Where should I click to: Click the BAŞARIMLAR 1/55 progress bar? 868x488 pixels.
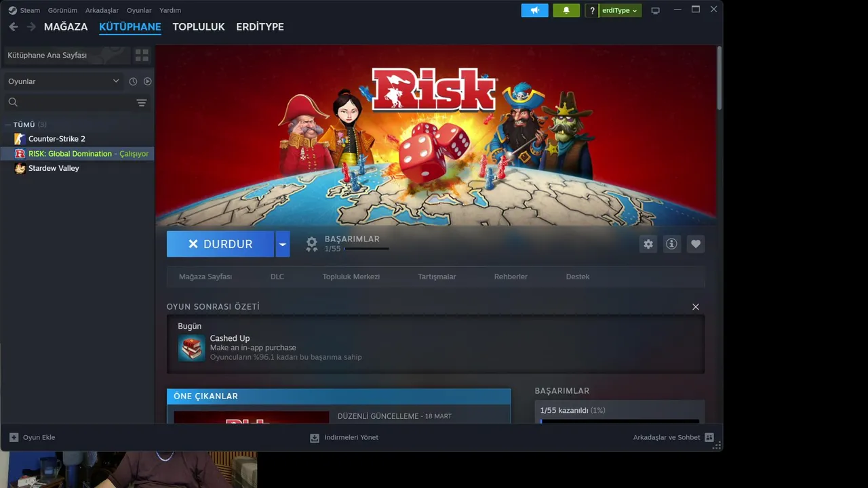click(367, 249)
